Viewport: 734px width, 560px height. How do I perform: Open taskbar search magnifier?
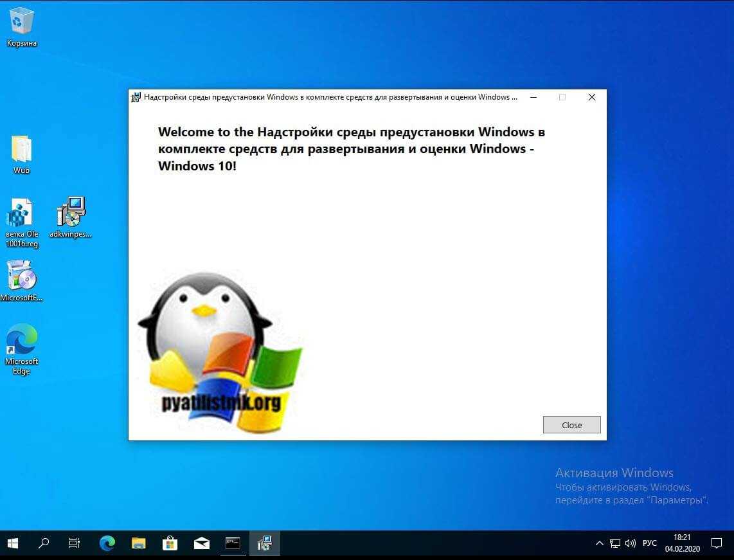pos(44,544)
